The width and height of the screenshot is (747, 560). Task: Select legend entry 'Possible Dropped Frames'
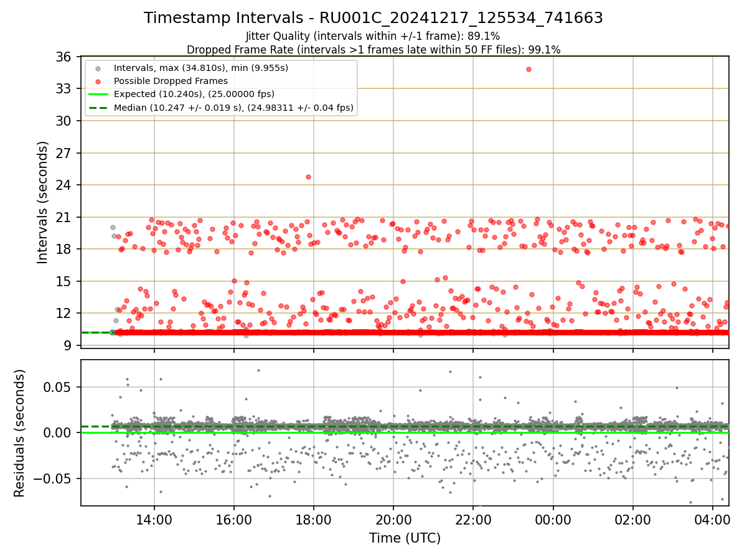pos(171,81)
